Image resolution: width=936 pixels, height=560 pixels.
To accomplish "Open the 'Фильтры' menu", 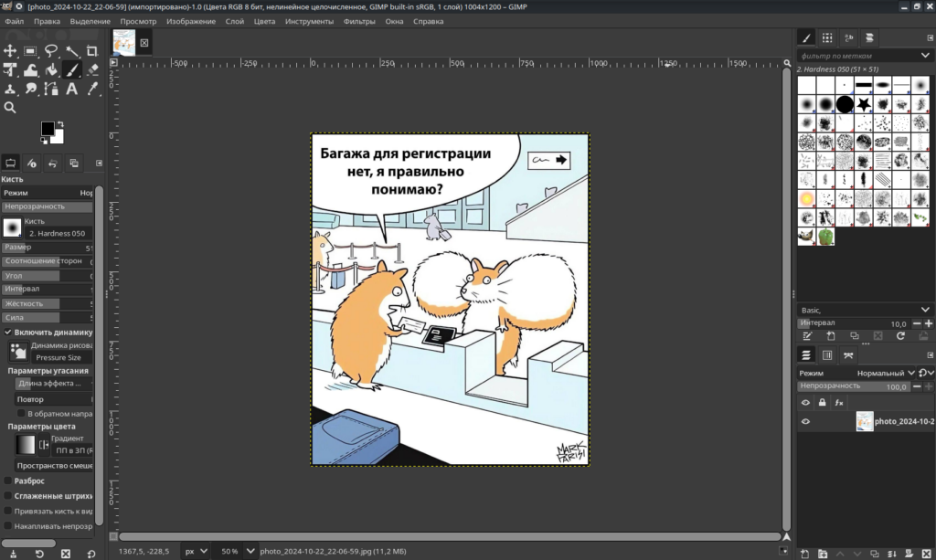I will [359, 21].
